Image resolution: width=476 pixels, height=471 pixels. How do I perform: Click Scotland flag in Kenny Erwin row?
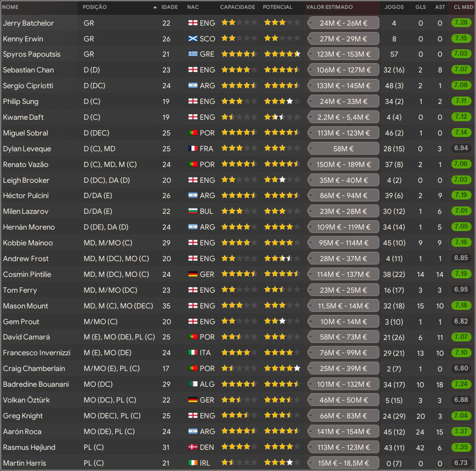(x=193, y=38)
